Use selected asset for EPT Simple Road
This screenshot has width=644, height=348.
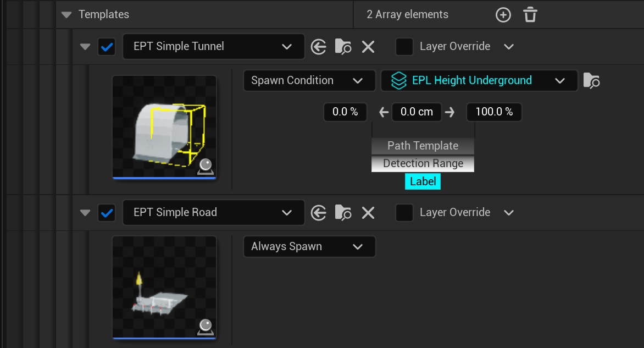(x=319, y=213)
